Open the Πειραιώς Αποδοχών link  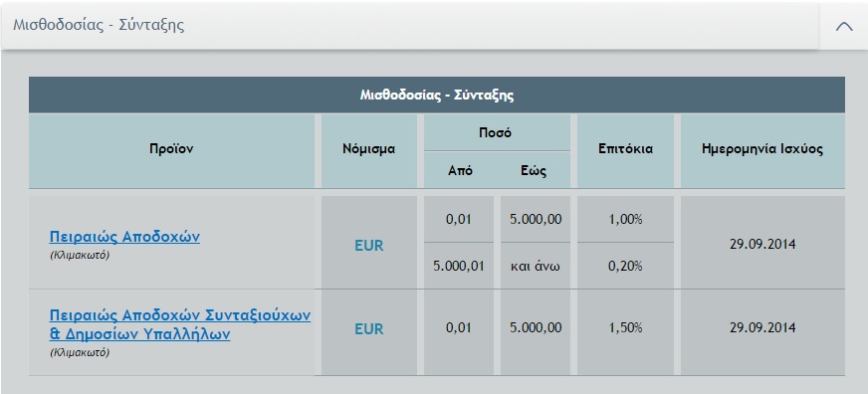[x=124, y=237]
